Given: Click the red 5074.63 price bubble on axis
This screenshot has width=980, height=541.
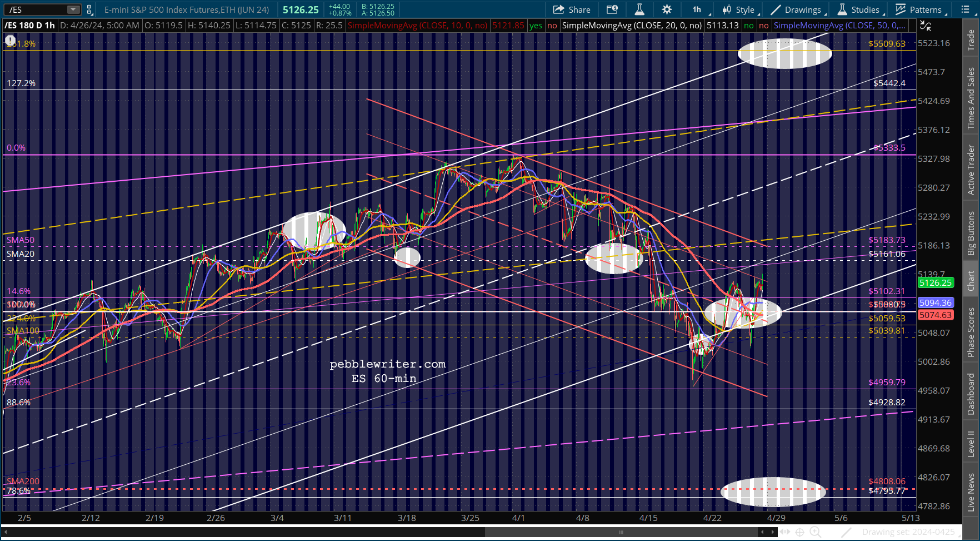Looking at the screenshot, I should pos(936,315).
